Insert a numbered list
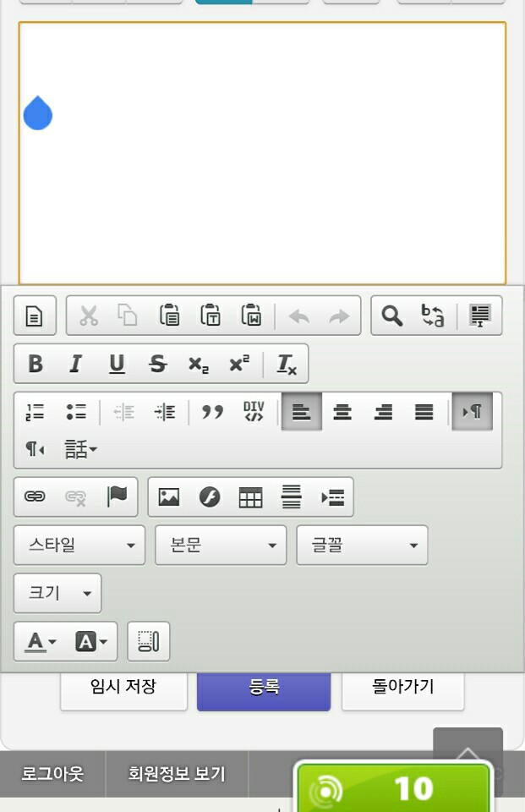The image size is (525, 812). click(36, 412)
